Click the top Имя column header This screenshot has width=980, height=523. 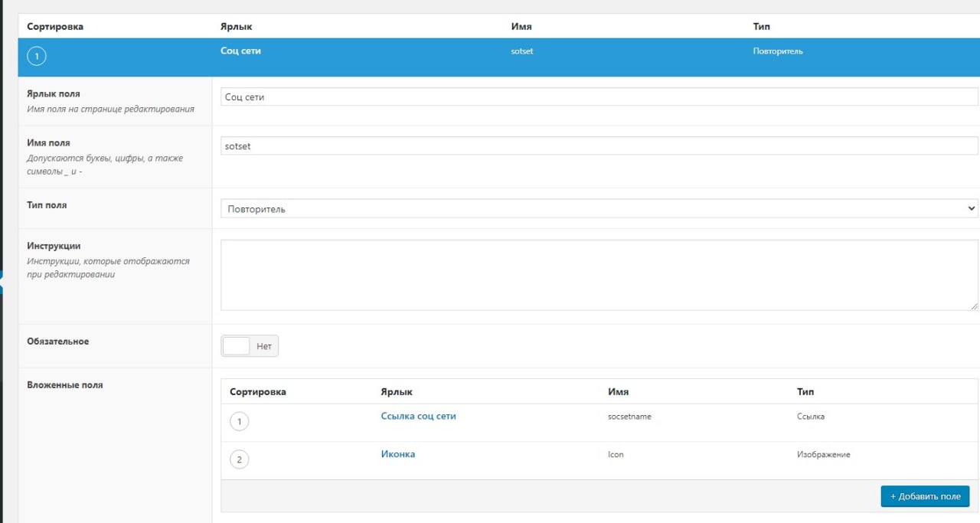pyautogui.click(x=521, y=27)
